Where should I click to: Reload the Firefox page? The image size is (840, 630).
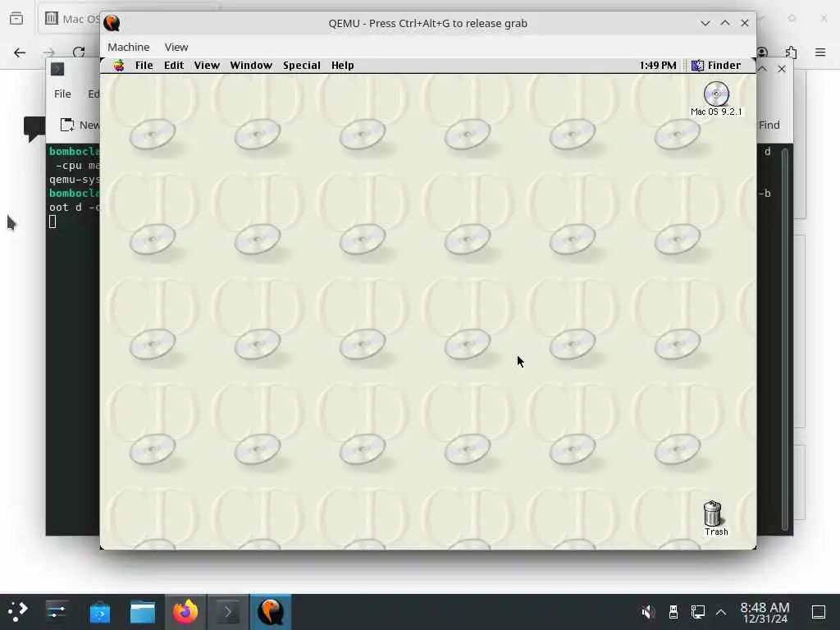(x=80, y=52)
